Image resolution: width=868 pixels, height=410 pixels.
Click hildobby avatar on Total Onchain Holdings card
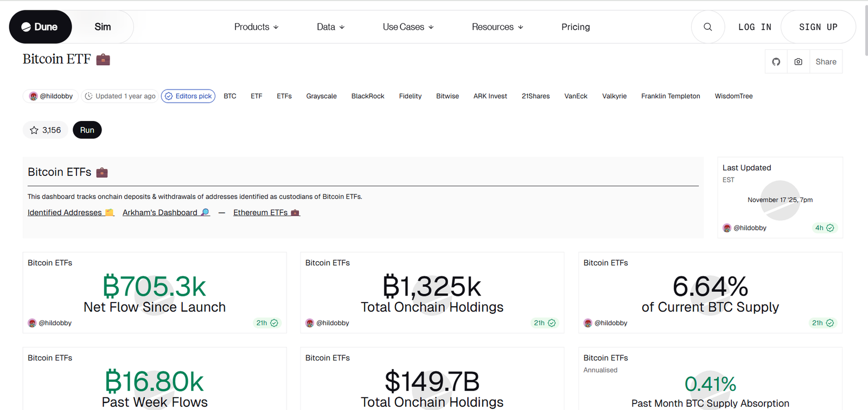point(310,323)
